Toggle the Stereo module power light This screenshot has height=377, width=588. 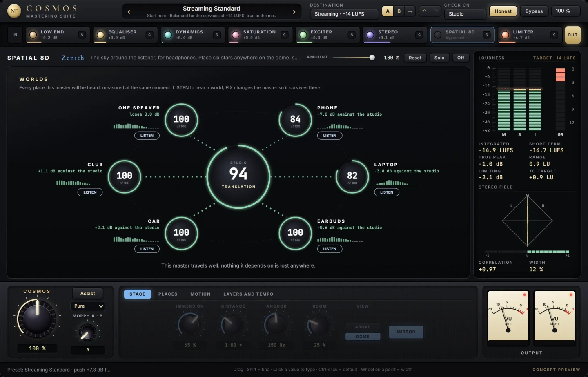[370, 35]
